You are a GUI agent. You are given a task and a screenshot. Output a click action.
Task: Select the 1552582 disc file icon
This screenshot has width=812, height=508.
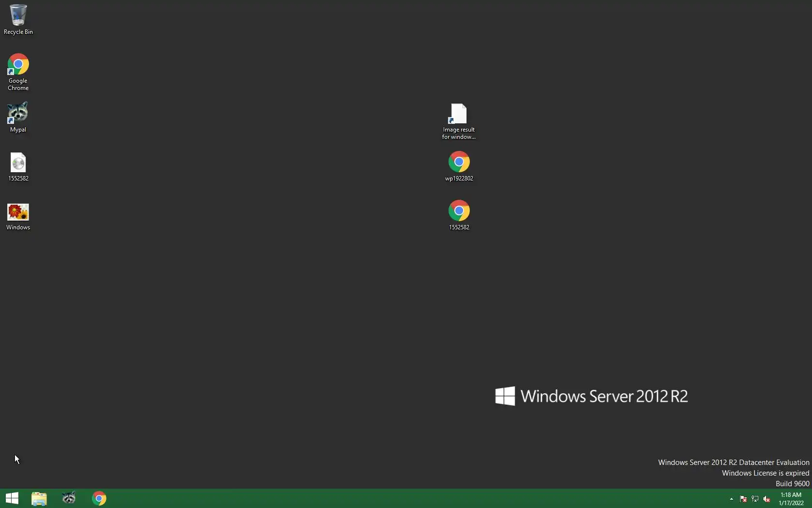tap(18, 166)
